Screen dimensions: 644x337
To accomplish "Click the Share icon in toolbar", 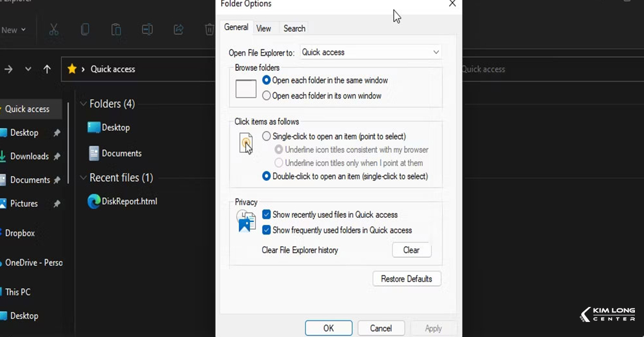I will click(179, 30).
